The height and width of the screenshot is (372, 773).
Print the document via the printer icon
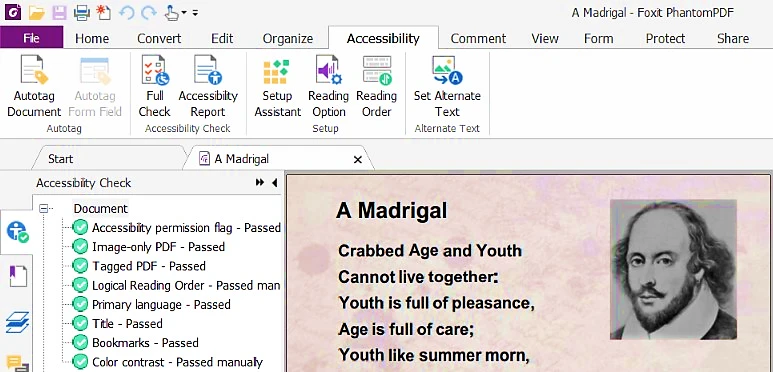(82, 13)
